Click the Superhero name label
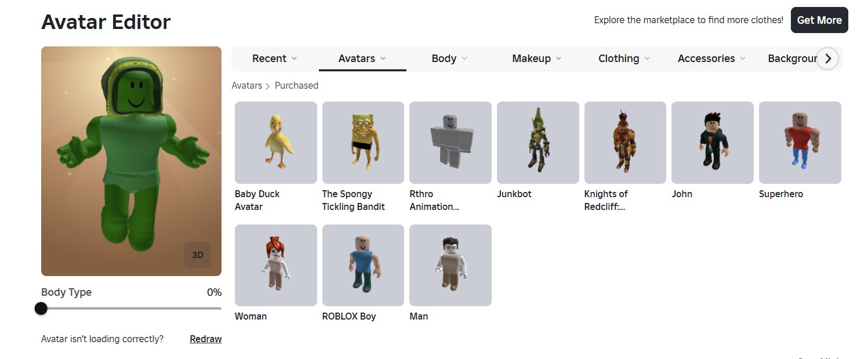This screenshot has width=868, height=359. (781, 194)
